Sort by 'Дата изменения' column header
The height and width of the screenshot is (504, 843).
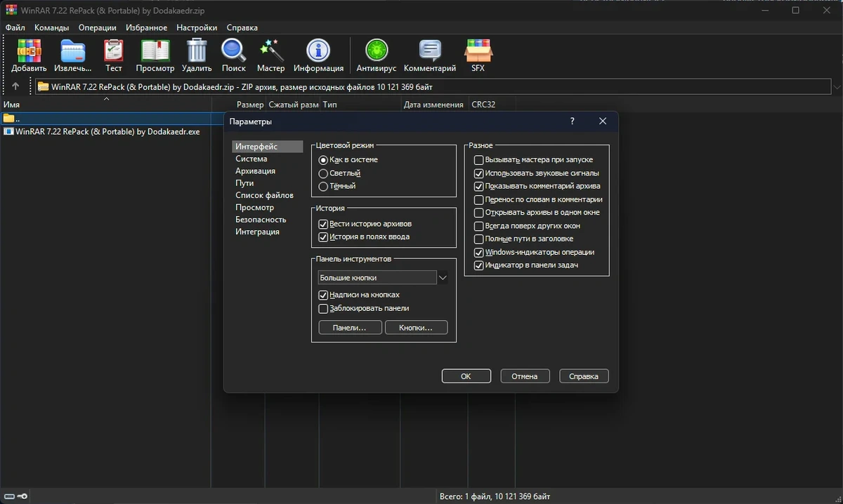tap(433, 105)
